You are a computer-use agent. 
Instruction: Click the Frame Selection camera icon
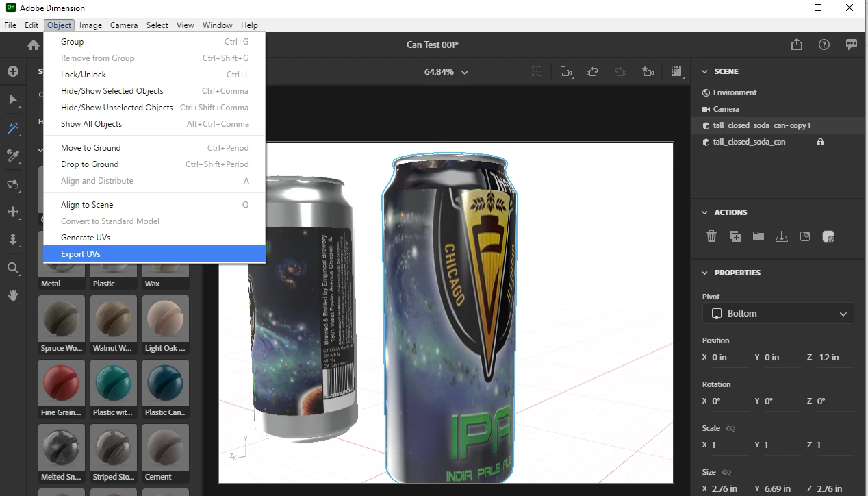pyautogui.click(x=566, y=72)
